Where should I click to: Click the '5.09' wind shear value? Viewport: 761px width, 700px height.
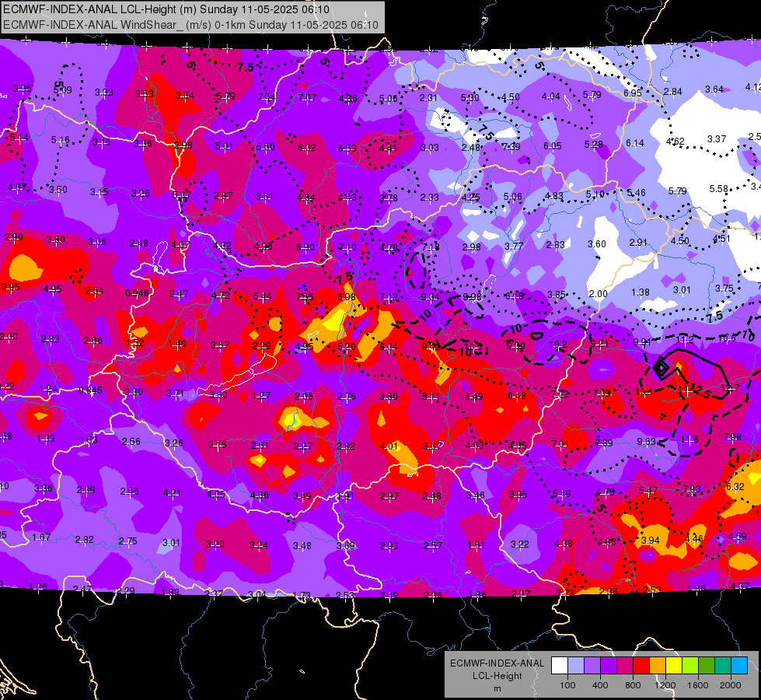63,90
